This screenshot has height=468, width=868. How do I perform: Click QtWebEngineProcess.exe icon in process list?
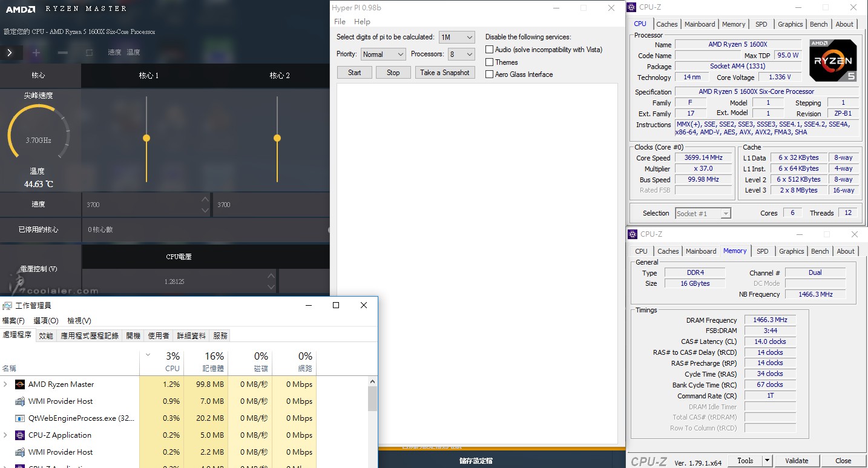tap(20, 418)
